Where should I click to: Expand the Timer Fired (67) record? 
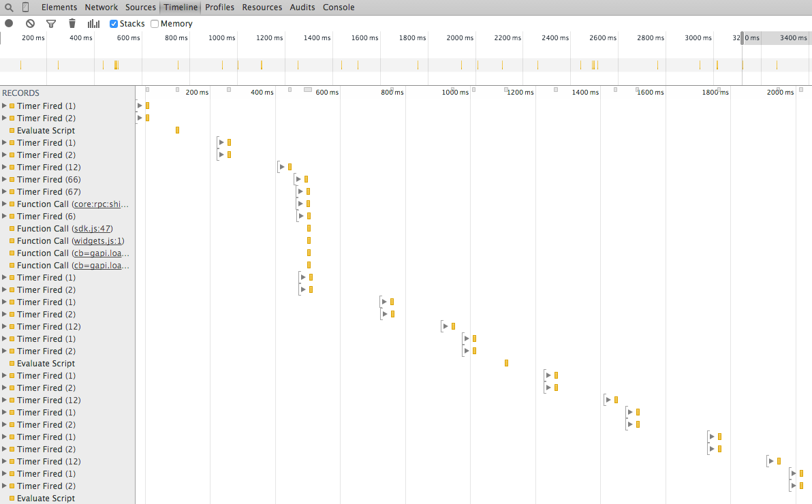5,192
